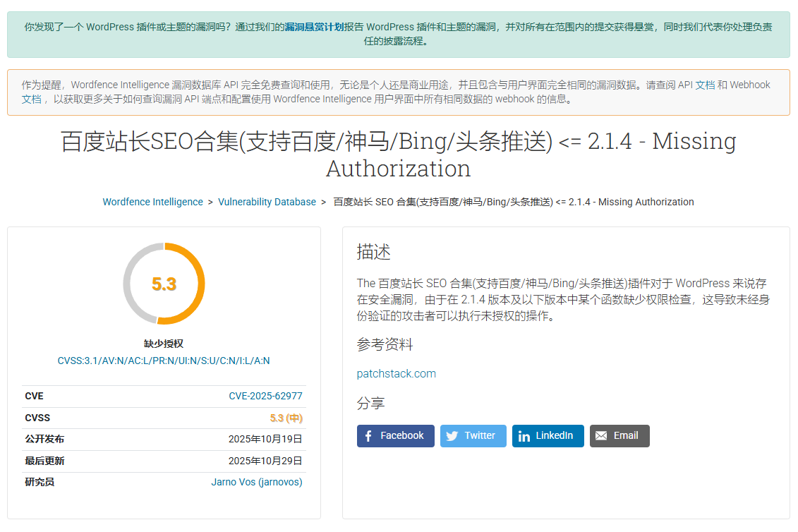
Task: Click the 描述 section heading
Action: tap(373, 252)
